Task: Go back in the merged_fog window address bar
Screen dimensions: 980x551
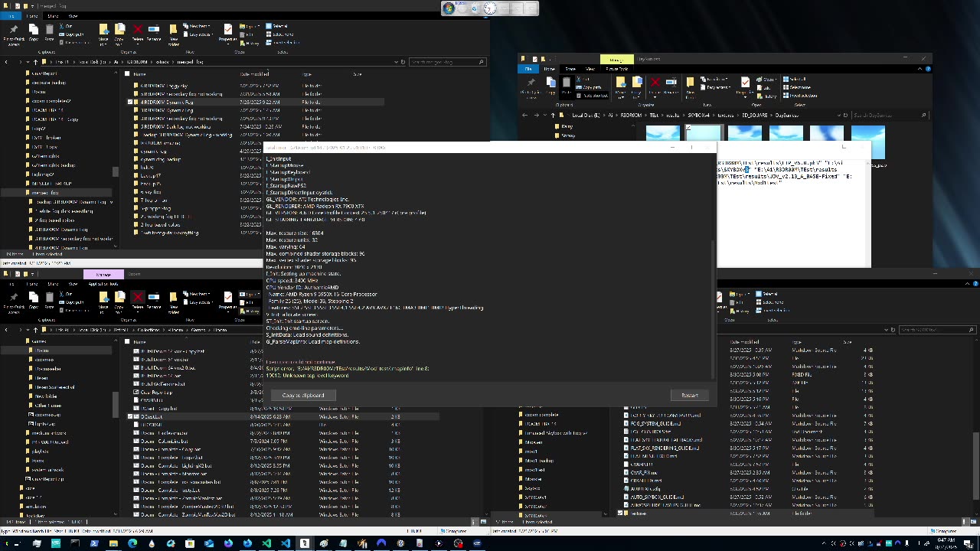Action: click(x=6, y=62)
